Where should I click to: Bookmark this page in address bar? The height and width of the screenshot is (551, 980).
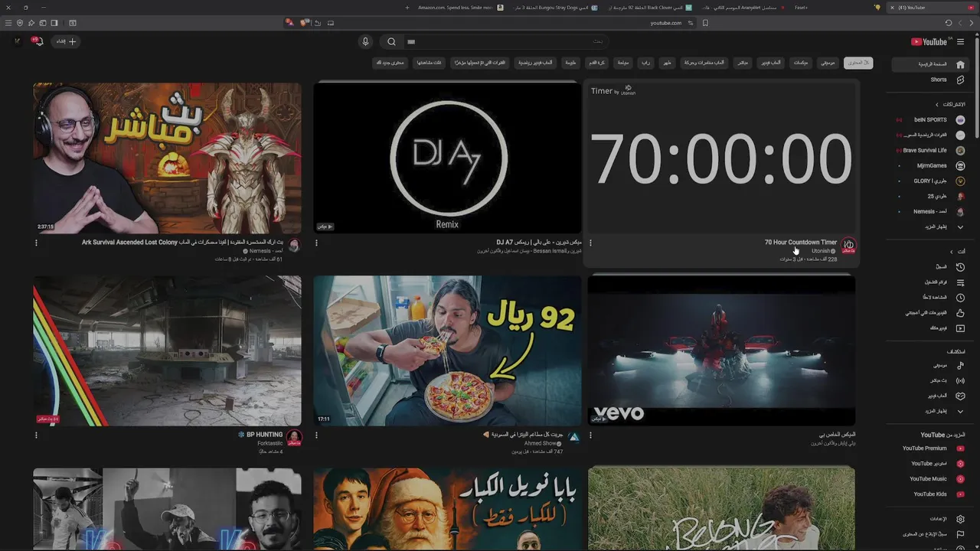[x=705, y=23]
